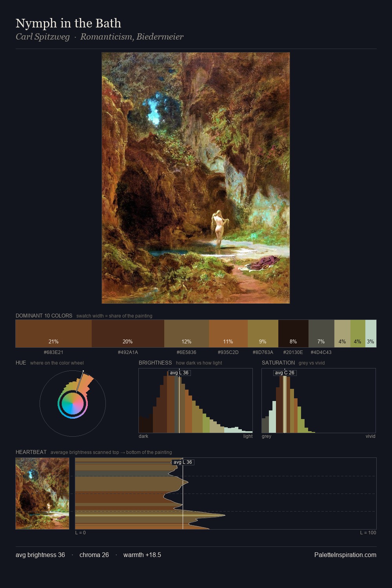The height and width of the screenshot is (588, 392).
Task: Pick the 7% grey swatch #4D4C43
Action: pyautogui.click(x=321, y=334)
